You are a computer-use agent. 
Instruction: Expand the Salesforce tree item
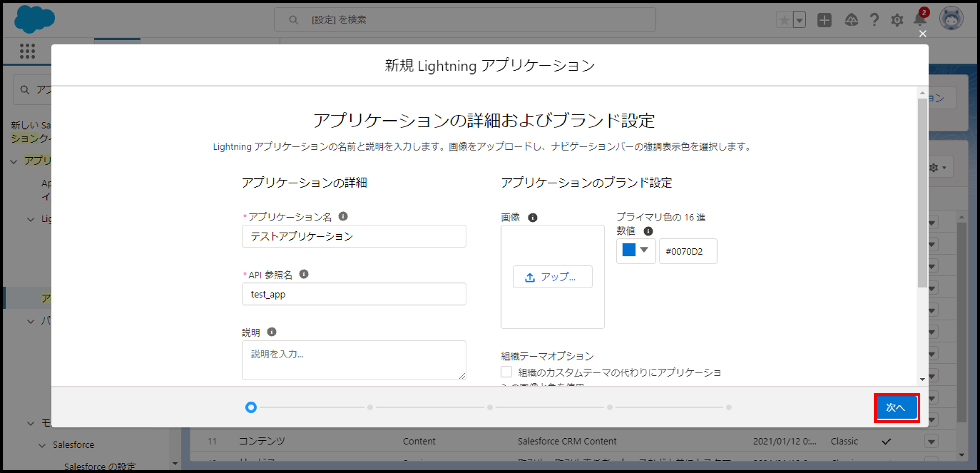(42, 445)
